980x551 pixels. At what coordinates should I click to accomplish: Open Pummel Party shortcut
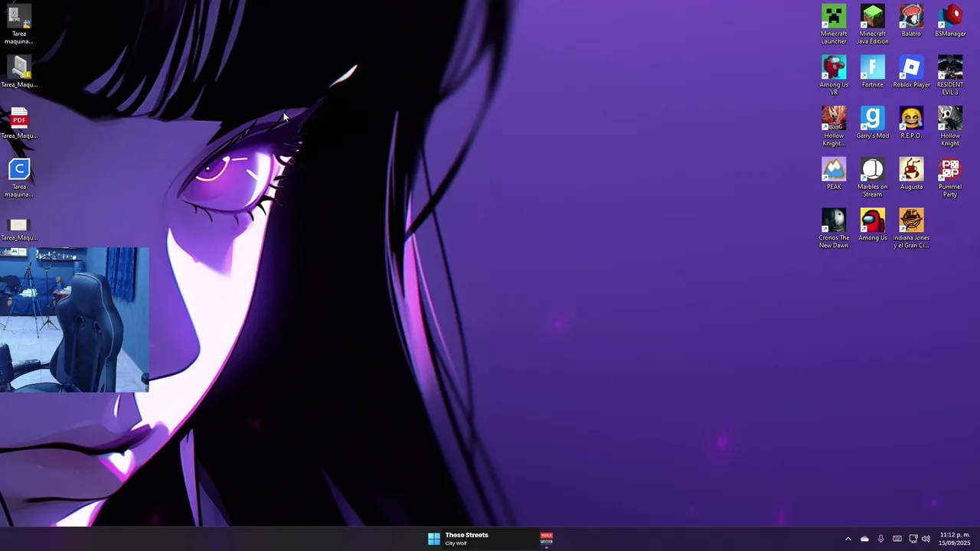click(x=950, y=178)
